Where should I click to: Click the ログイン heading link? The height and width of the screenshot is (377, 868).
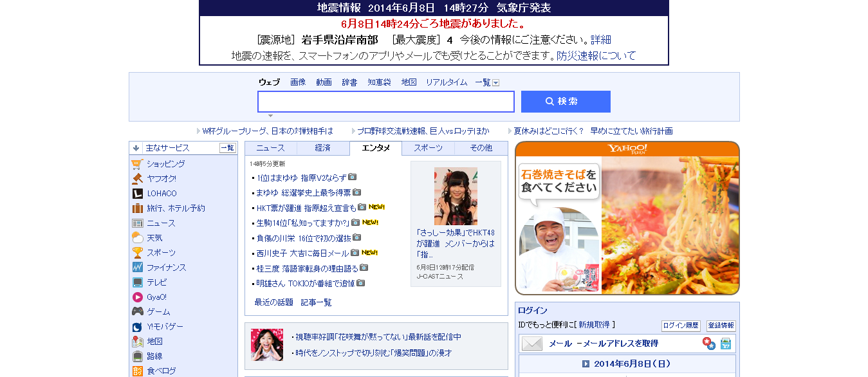point(533,311)
